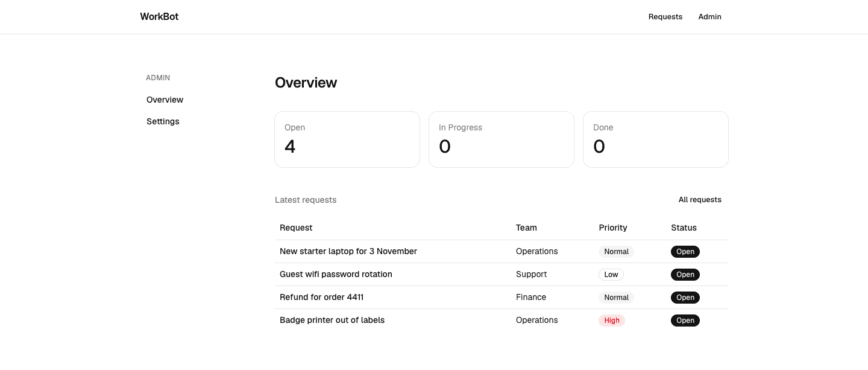This screenshot has height=370, width=868.
Task: Click the Support team cell
Action: [x=532, y=274]
